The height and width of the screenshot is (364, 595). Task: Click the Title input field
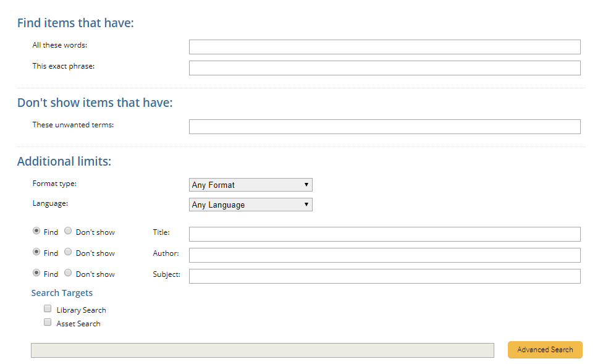pos(384,234)
